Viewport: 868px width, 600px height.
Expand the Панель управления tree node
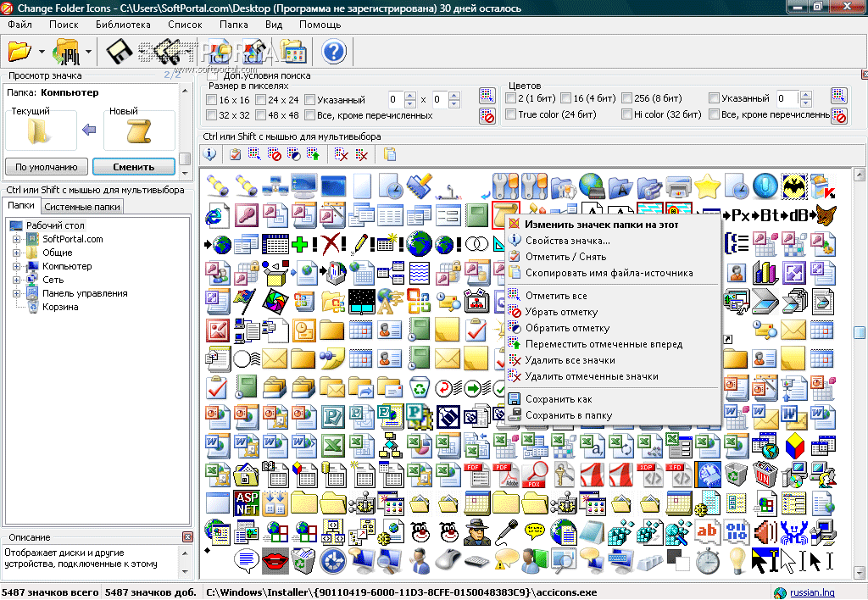17,294
